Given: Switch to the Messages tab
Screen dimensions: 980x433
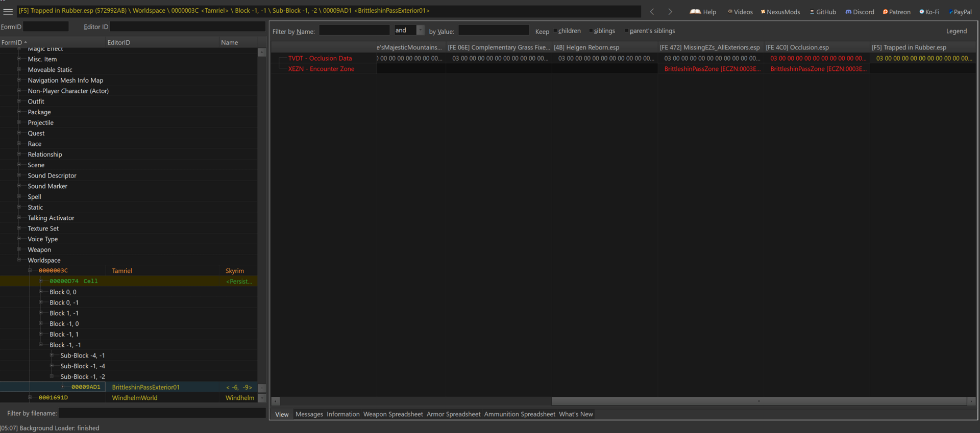Looking at the screenshot, I should (x=309, y=414).
